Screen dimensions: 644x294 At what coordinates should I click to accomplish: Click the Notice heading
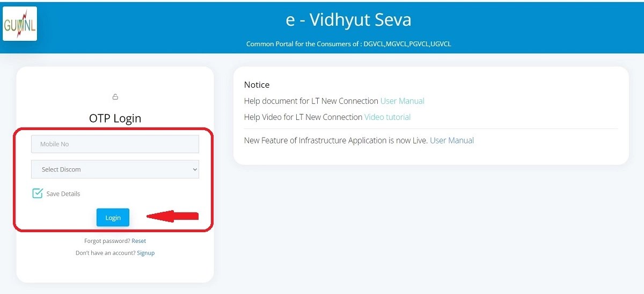tap(257, 85)
